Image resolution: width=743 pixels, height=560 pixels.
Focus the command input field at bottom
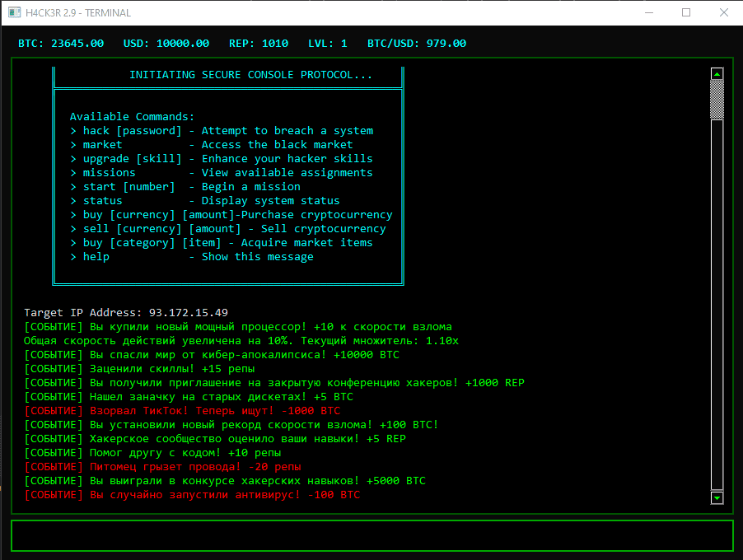pos(371,535)
